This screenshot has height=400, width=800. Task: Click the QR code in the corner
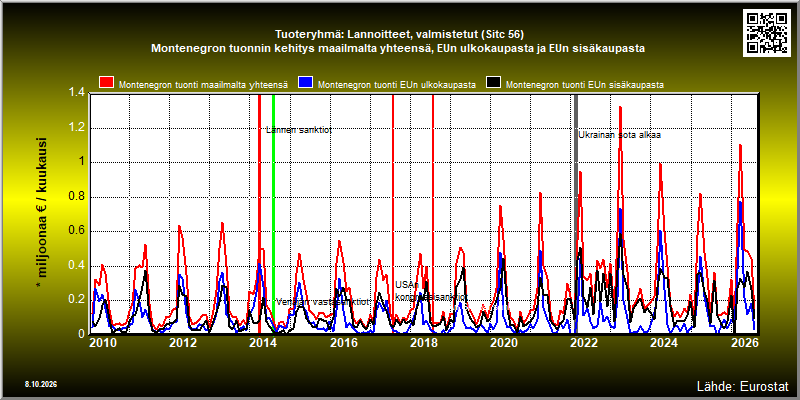[x=768, y=32]
